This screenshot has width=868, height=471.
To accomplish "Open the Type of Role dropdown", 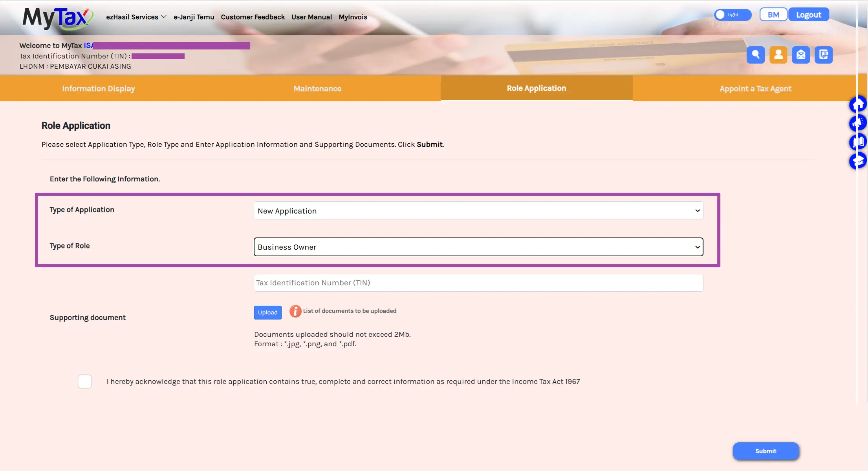I will [478, 247].
